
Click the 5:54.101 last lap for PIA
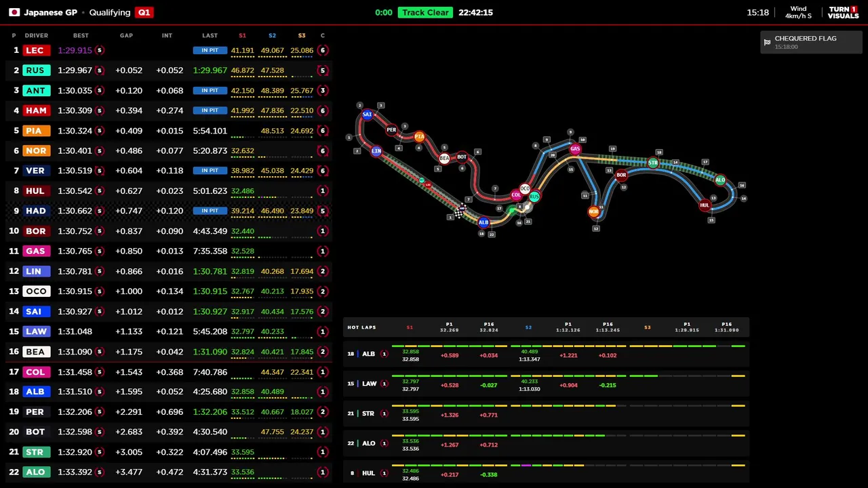tap(210, 131)
